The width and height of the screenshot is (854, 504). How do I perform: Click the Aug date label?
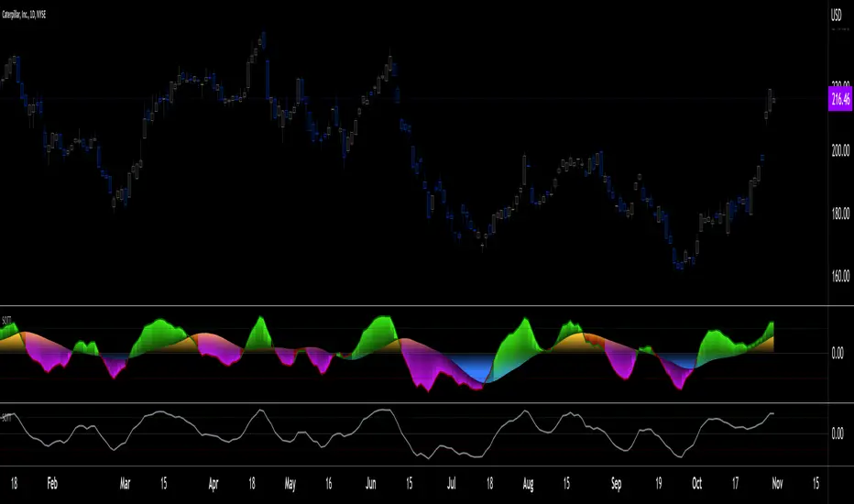click(529, 484)
